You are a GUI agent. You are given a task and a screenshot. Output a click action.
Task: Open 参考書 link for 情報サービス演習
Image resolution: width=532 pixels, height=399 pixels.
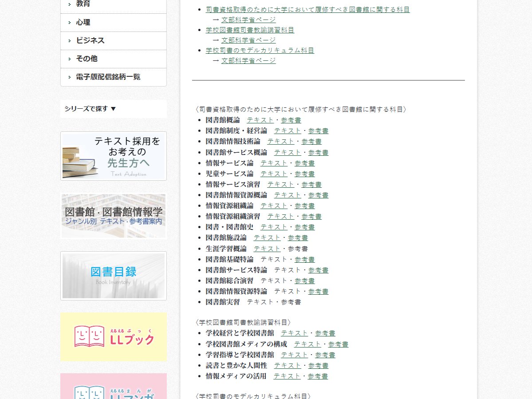point(311,185)
